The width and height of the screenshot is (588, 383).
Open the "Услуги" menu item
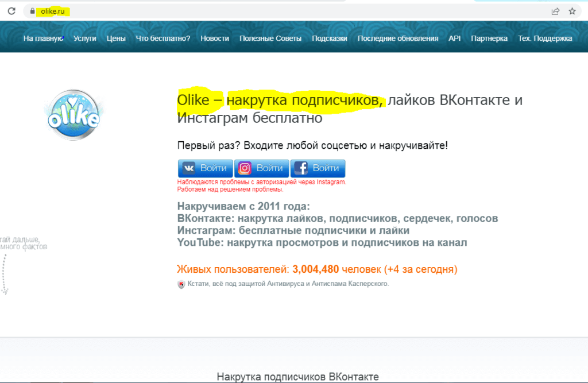85,38
